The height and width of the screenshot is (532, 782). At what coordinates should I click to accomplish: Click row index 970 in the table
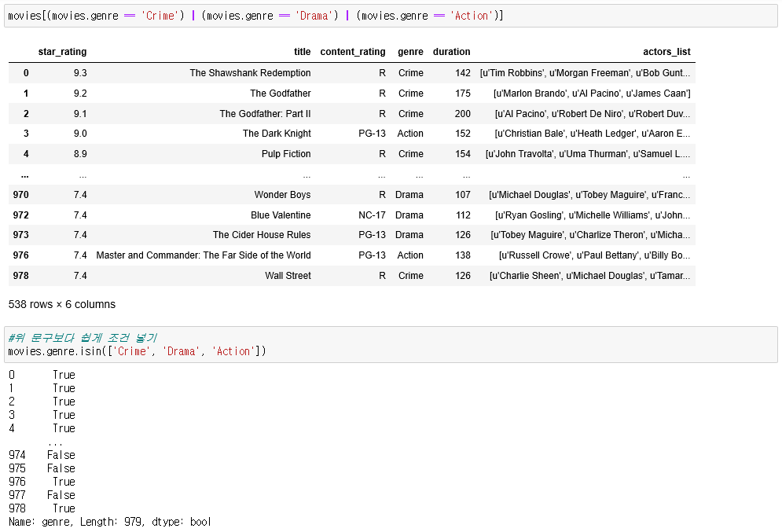pos(21,195)
